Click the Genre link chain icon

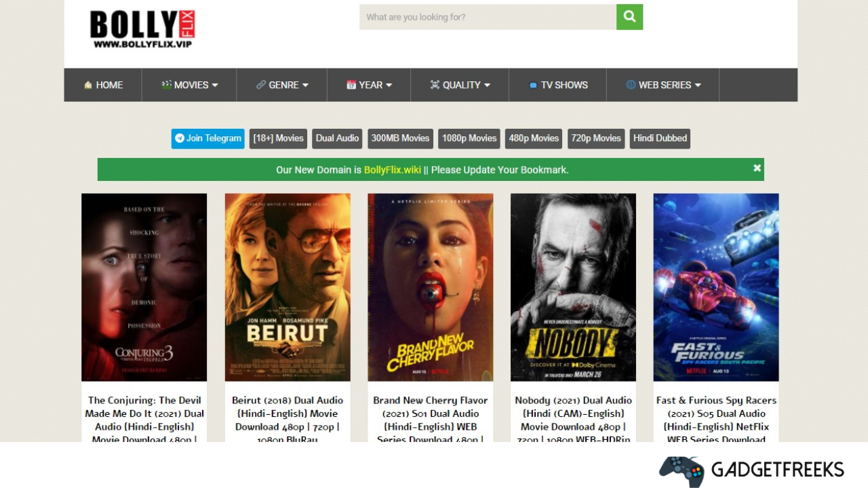[261, 85]
